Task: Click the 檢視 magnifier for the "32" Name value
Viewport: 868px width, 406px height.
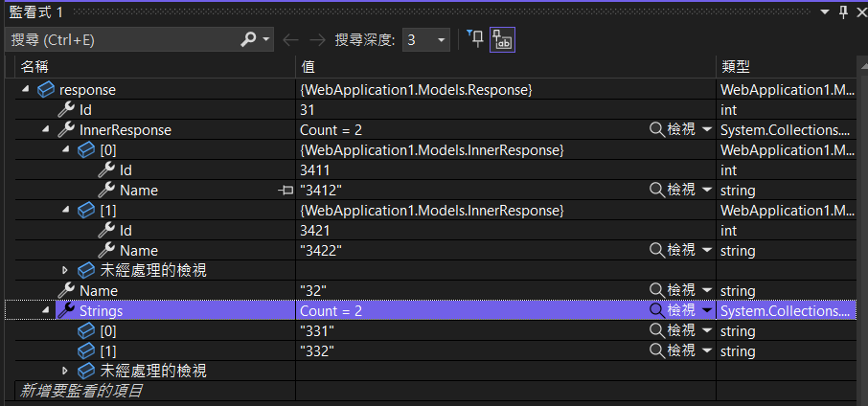Action: (x=657, y=290)
